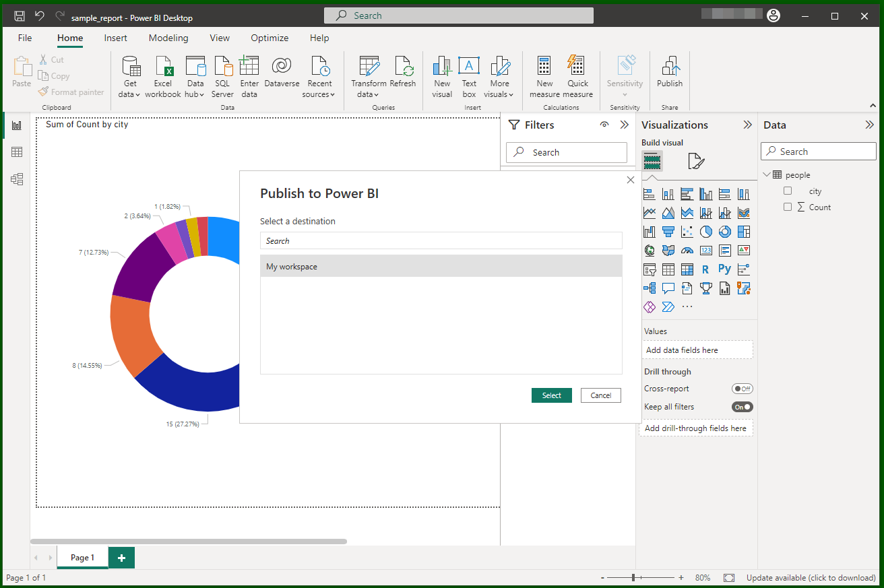Screen dimensions: 884x588
Task: Select the Slicer visual
Action: click(x=650, y=269)
